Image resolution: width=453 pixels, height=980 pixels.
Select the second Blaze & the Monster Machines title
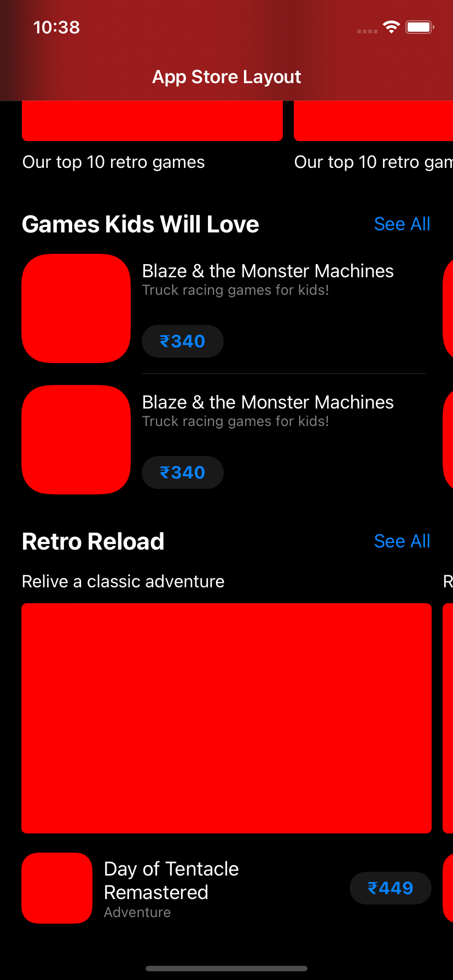coord(268,402)
